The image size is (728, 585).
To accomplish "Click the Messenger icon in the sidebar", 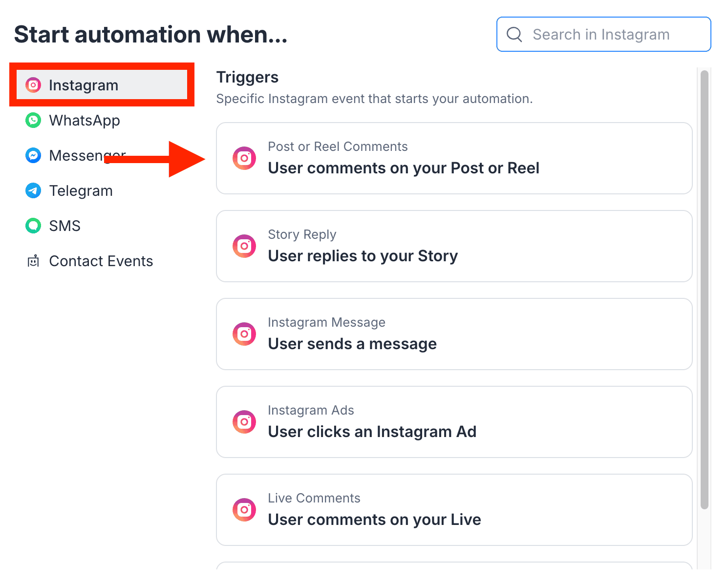I will (33, 155).
